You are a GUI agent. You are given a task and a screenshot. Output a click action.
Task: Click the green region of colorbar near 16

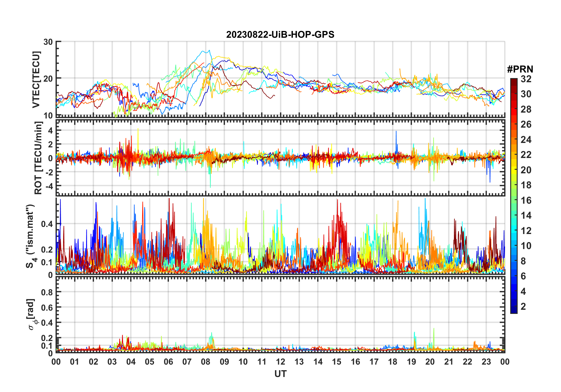(514, 200)
